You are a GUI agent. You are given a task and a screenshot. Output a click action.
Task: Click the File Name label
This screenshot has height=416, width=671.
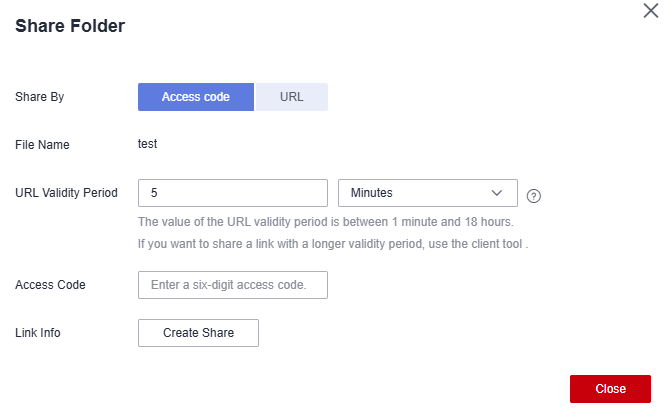pyautogui.click(x=42, y=145)
